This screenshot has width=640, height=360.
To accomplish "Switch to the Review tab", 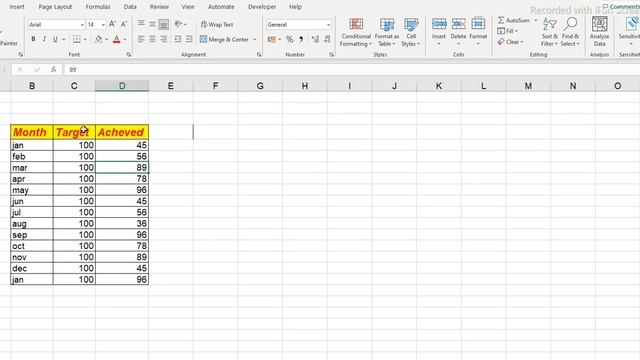I will point(159,7).
